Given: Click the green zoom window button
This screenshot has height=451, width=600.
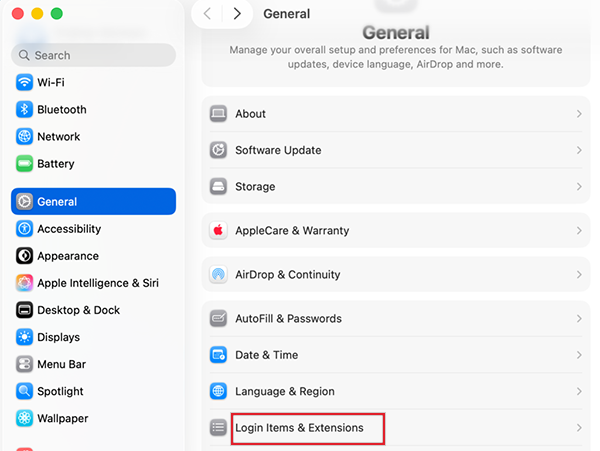Looking at the screenshot, I should tap(57, 14).
